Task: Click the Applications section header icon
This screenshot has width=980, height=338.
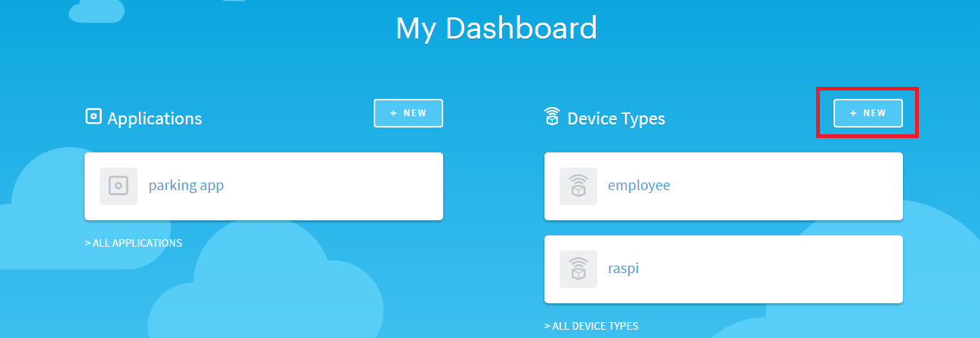Action: pos(94,116)
